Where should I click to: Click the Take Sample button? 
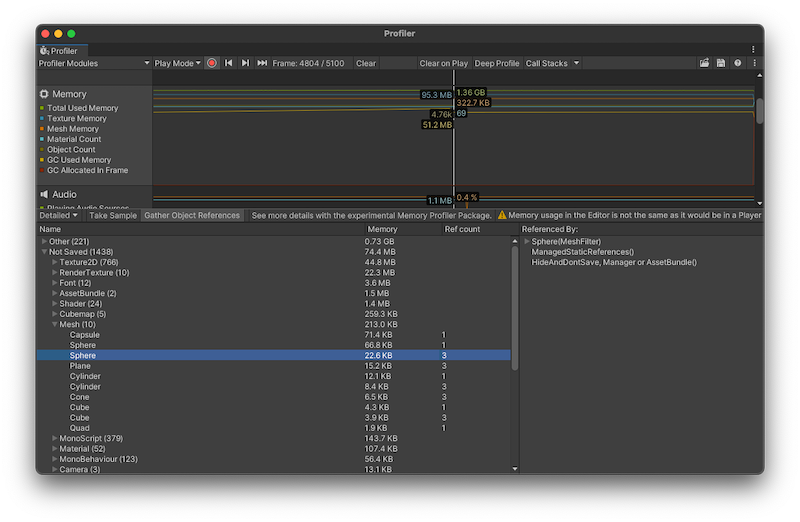click(112, 215)
